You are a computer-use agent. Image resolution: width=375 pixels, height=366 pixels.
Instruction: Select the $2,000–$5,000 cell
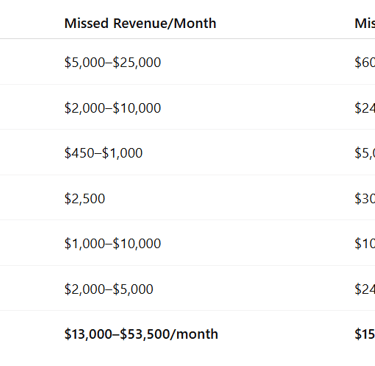(x=109, y=289)
